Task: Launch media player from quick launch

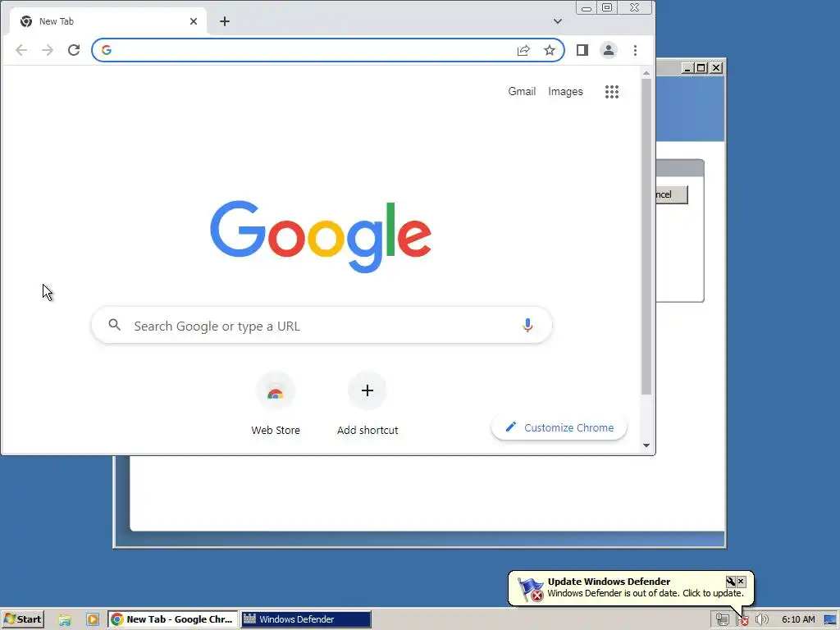Action: pyautogui.click(x=93, y=620)
